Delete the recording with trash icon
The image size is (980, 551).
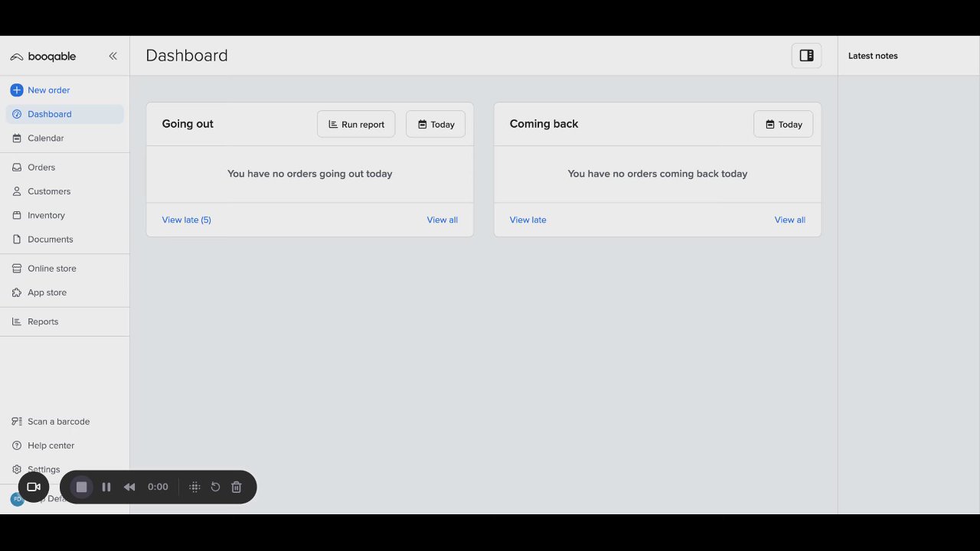pyautogui.click(x=237, y=487)
